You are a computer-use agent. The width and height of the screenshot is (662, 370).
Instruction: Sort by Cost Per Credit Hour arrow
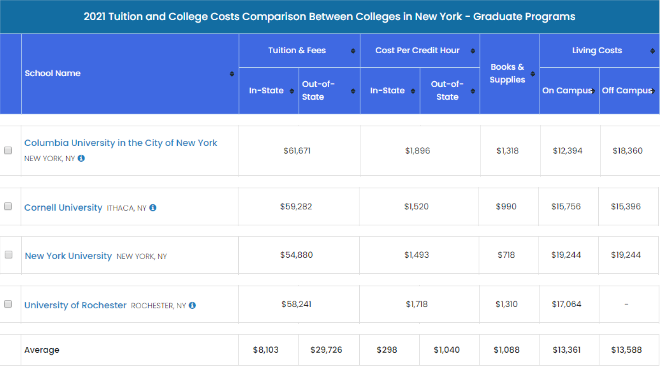click(473, 51)
